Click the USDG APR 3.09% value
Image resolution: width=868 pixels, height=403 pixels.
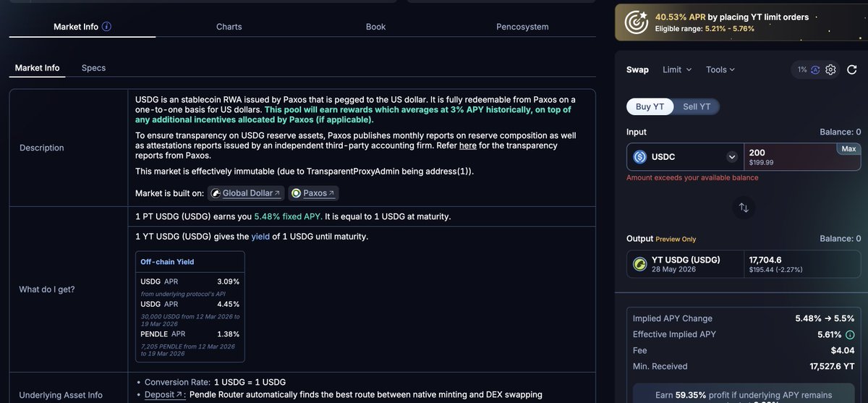coord(228,281)
